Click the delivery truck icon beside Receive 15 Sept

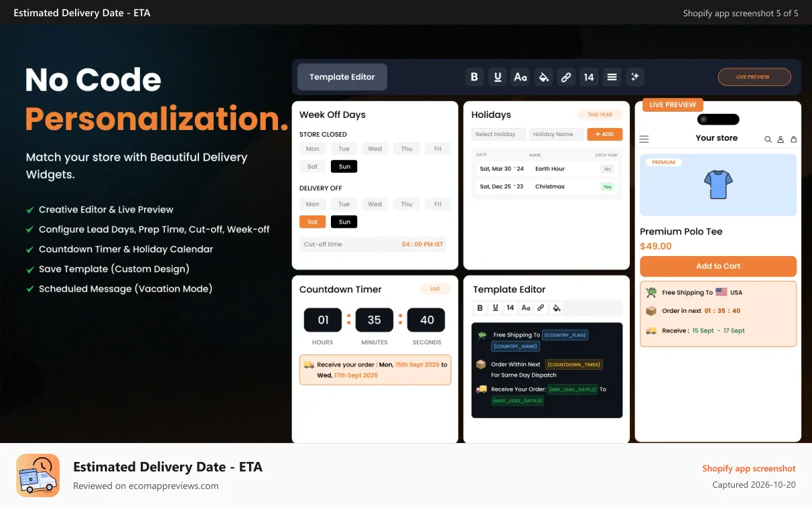click(x=651, y=331)
